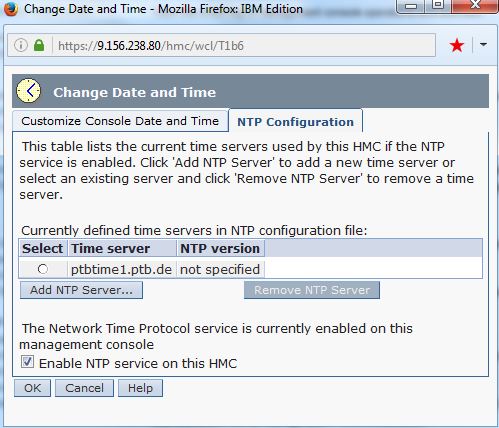Click the Remove NTP Server button
Image resolution: width=499 pixels, height=428 pixels.
[312, 290]
